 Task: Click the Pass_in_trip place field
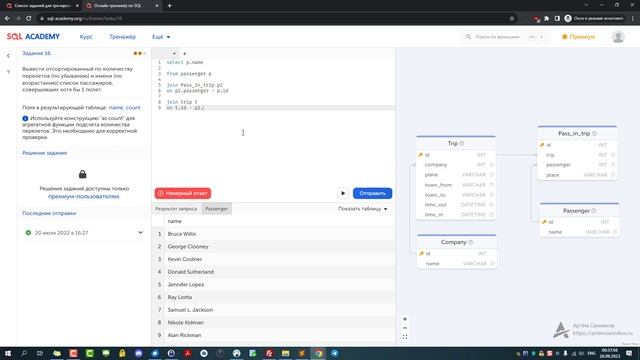577,175
